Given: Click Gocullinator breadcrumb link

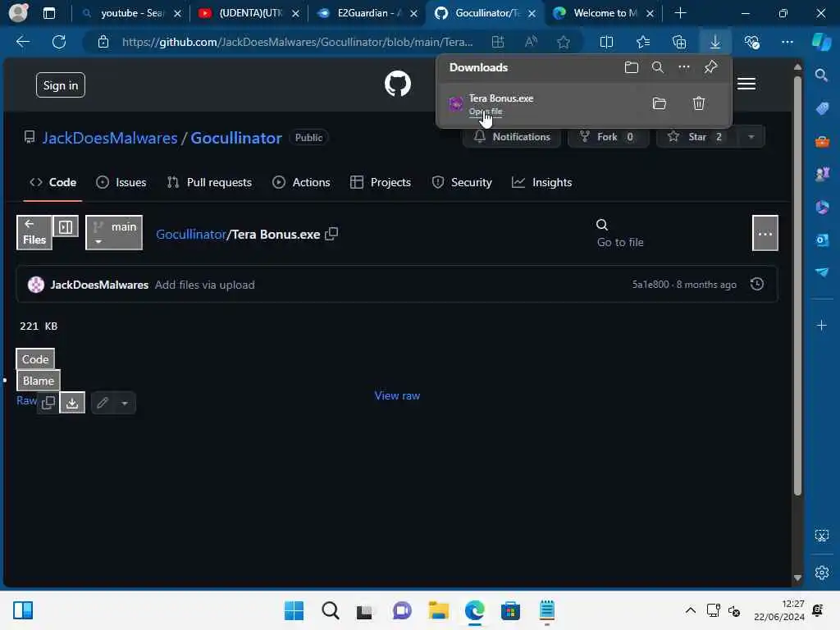Looking at the screenshot, I should click(x=190, y=235).
